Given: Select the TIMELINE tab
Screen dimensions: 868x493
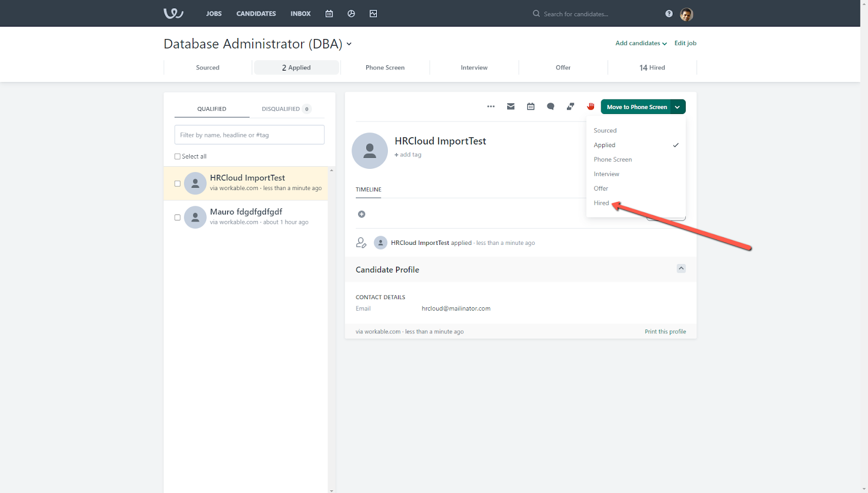Looking at the screenshot, I should coord(368,189).
